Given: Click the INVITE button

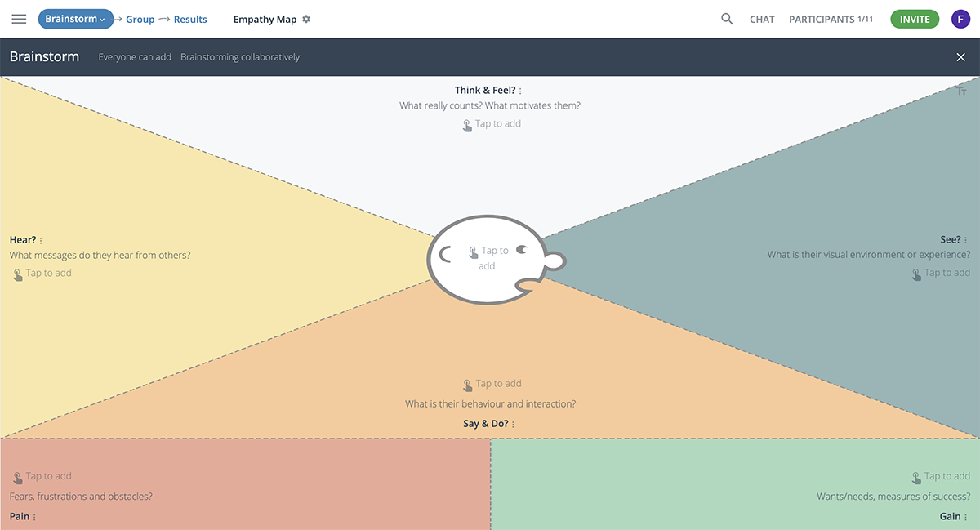Looking at the screenshot, I should pos(915,18).
